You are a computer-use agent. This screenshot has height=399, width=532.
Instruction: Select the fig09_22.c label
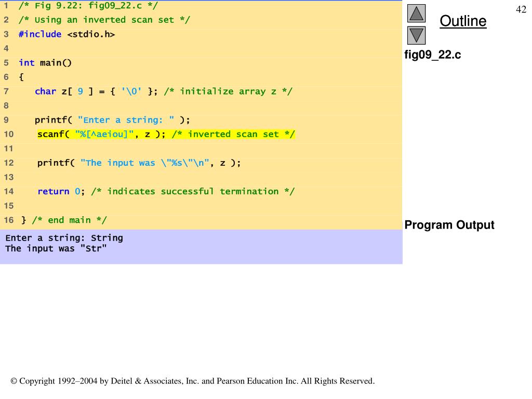click(x=433, y=55)
